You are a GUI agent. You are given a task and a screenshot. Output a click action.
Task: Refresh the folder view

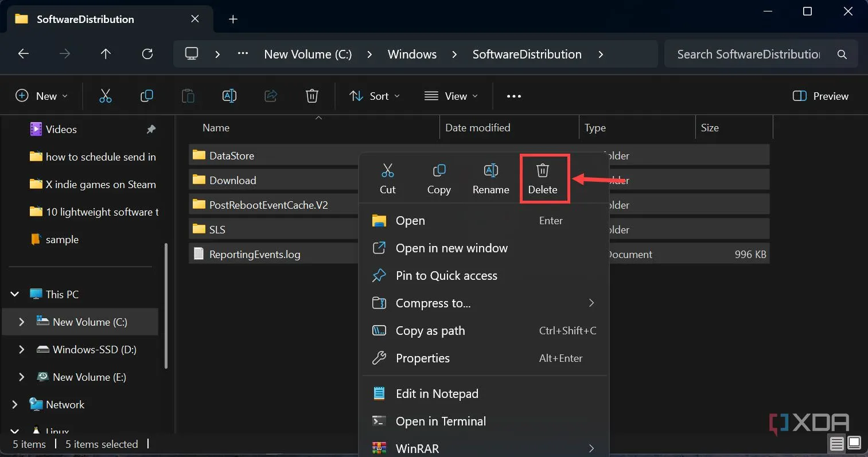147,53
